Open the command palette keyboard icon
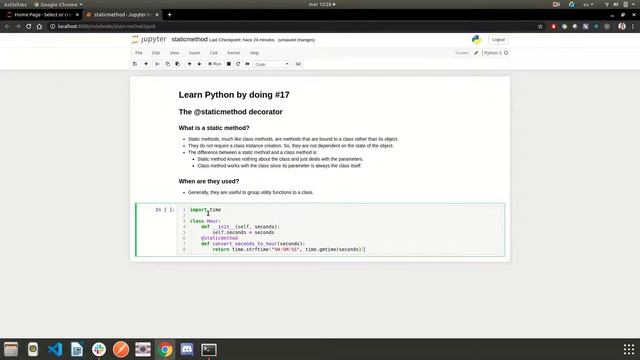The image size is (640, 360). (298, 64)
